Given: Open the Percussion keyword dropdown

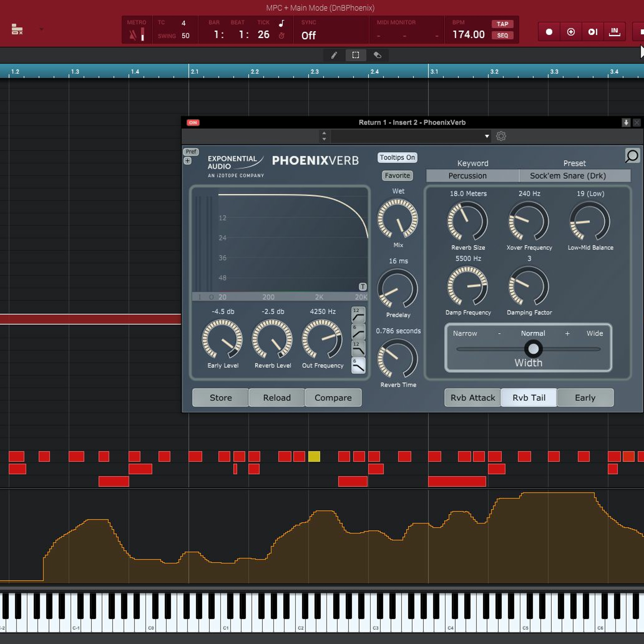Looking at the screenshot, I should pos(472,176).
